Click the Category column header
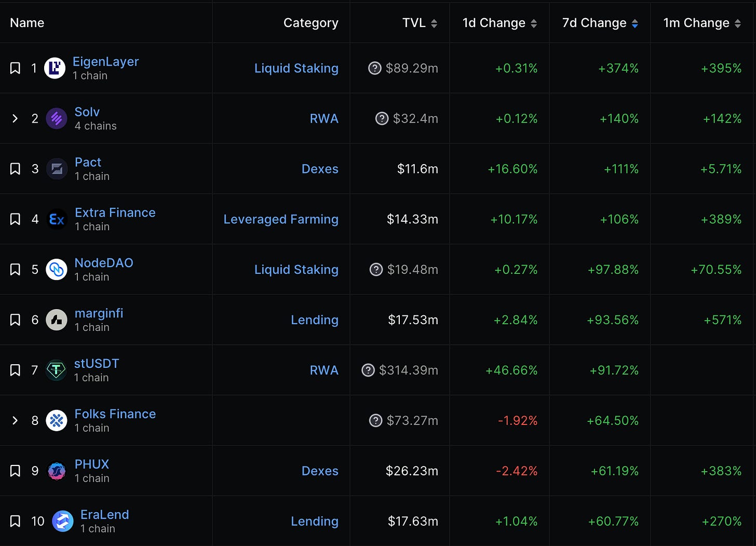Viewport: 756px width, 546px height. coord(311,23)
